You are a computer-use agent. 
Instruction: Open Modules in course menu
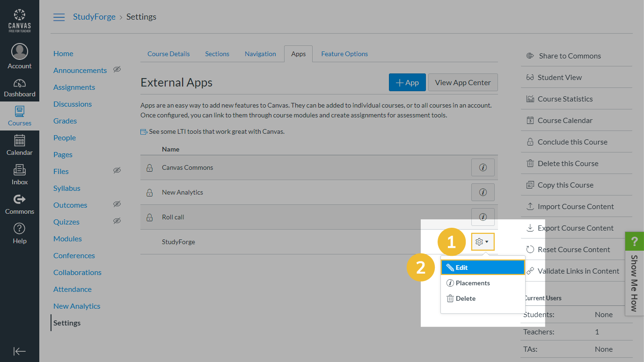(x=67, y=239)
